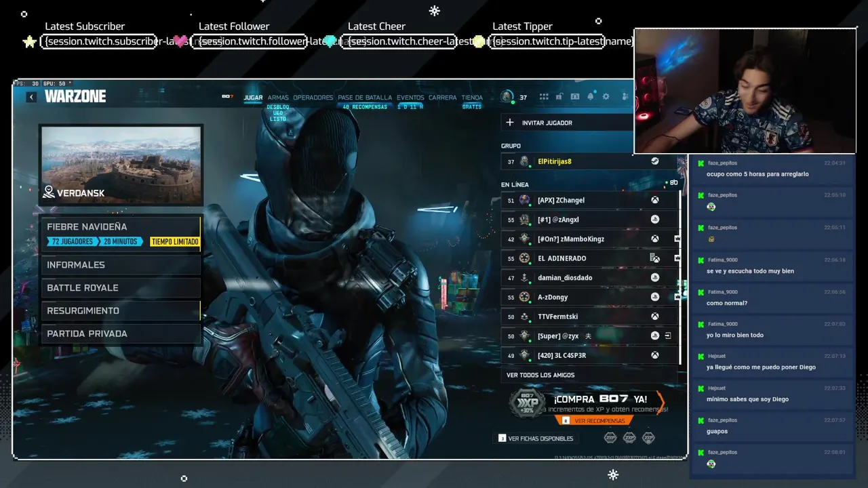Click the orange chevron on BO7 banner
The image size is (868, 488).
660,402
